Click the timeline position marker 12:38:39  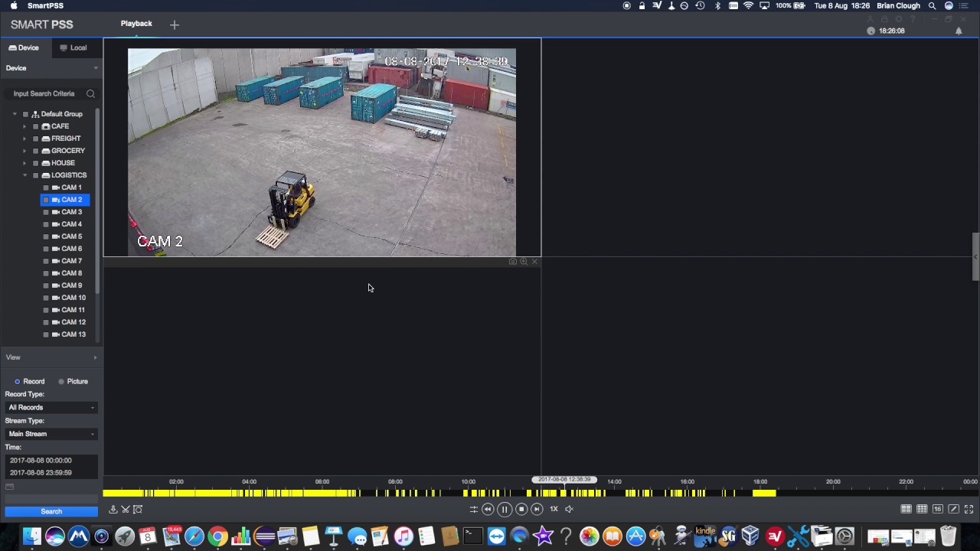click(564, 480)
